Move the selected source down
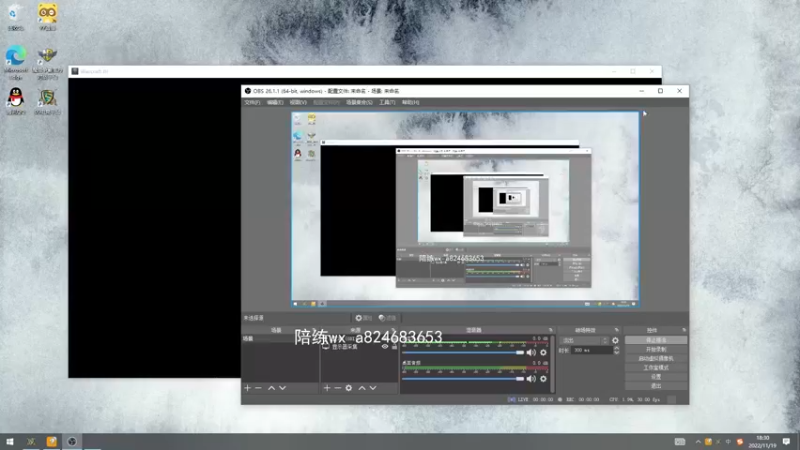This screenshot has width=800, height=450. tap(373, 388)
